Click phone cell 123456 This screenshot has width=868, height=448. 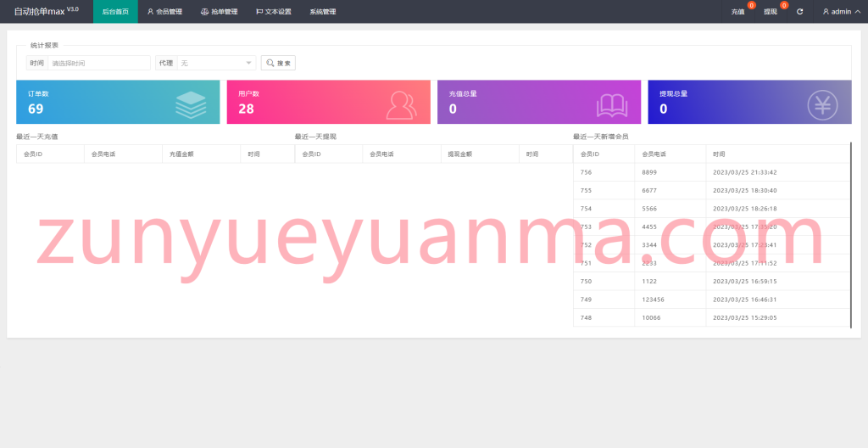(x=670, y=300)
